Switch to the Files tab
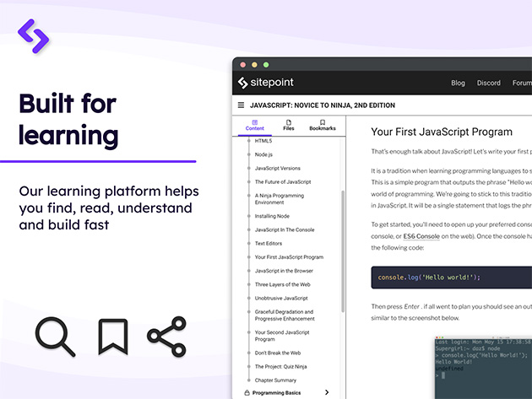The image size is (532, 399). (x=289, y=126)
